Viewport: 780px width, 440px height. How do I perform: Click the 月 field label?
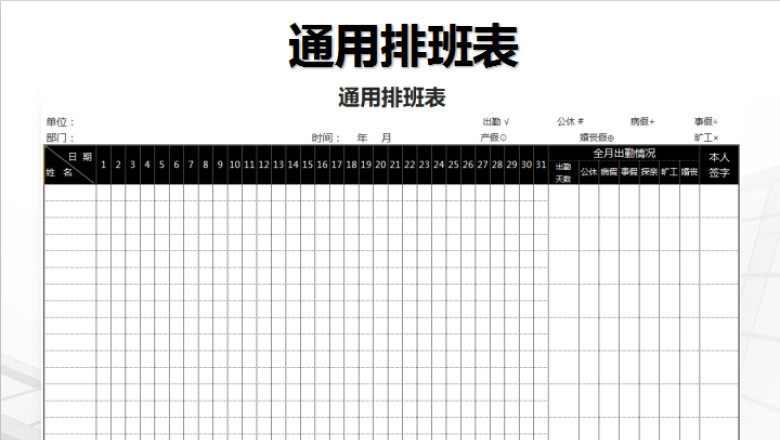click(387, 138)
